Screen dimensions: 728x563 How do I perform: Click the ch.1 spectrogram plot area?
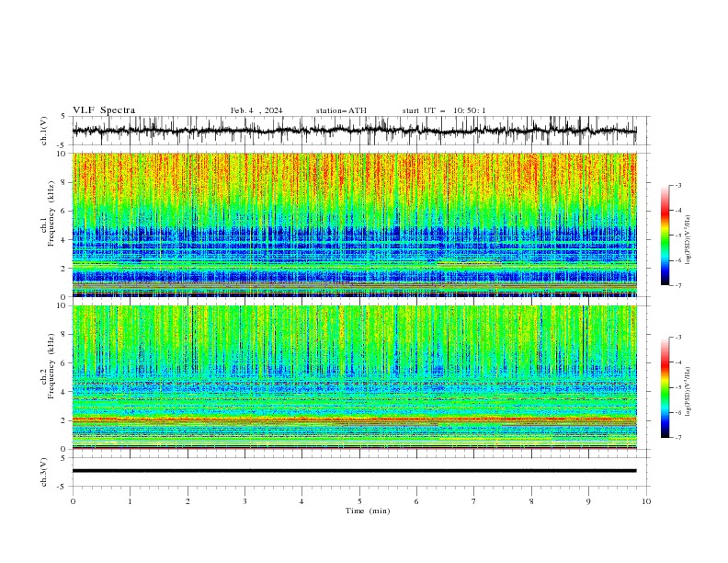(354, 224)
